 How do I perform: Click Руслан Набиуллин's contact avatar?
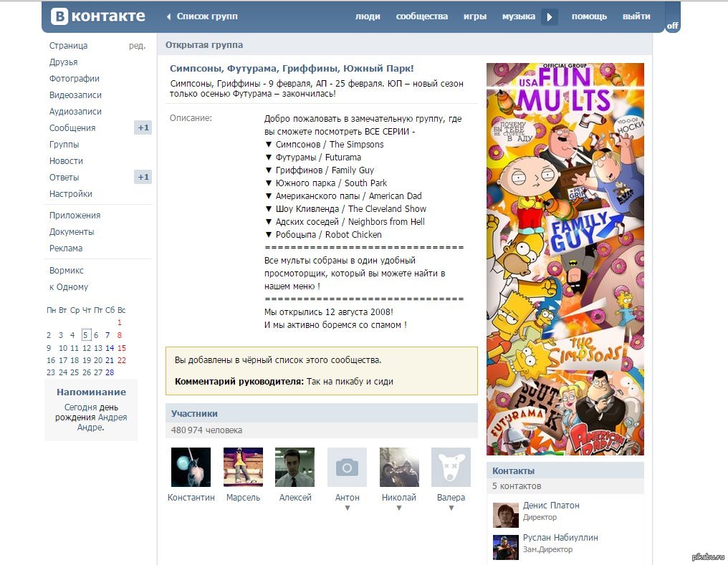505,547
